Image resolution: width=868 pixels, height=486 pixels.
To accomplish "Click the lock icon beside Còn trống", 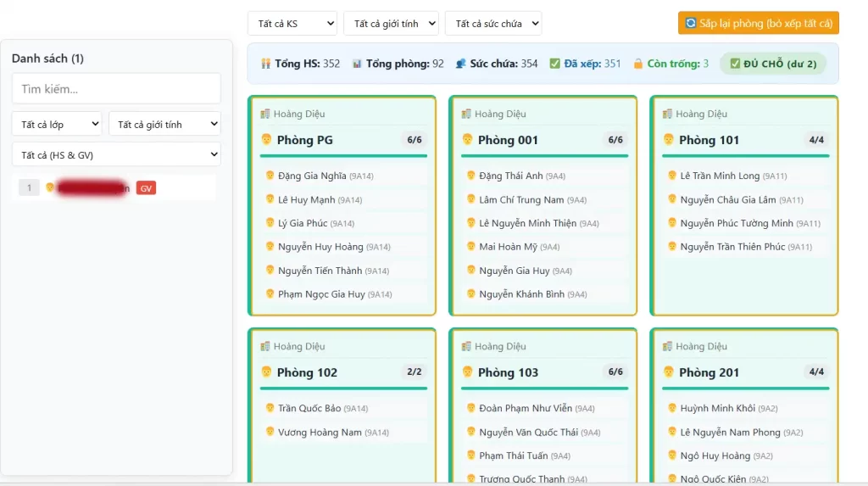I will coord(638,64).
